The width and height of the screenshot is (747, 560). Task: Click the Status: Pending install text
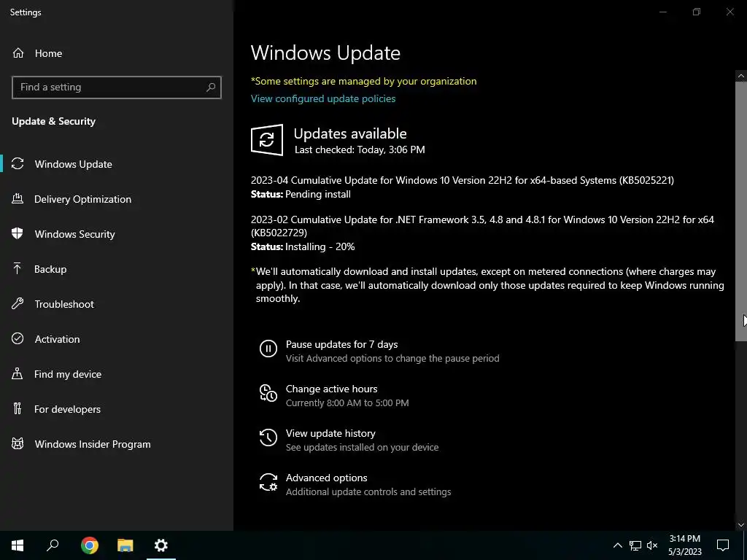(301, 194)
